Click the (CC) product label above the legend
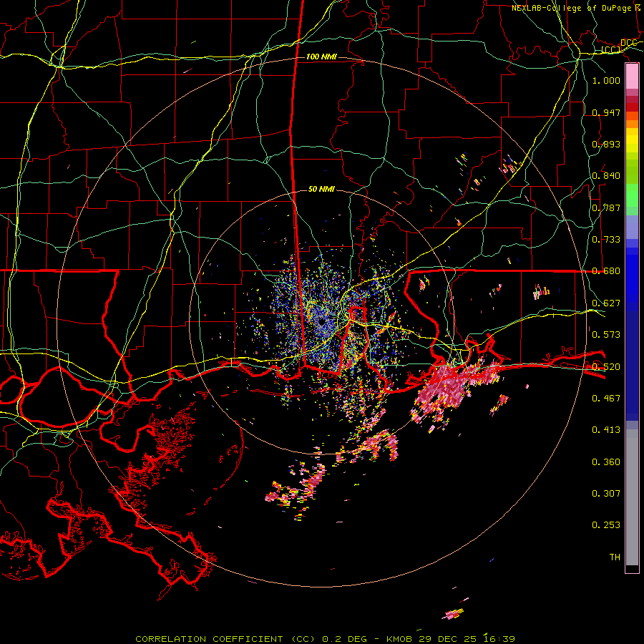 click(x=611, y=50)
